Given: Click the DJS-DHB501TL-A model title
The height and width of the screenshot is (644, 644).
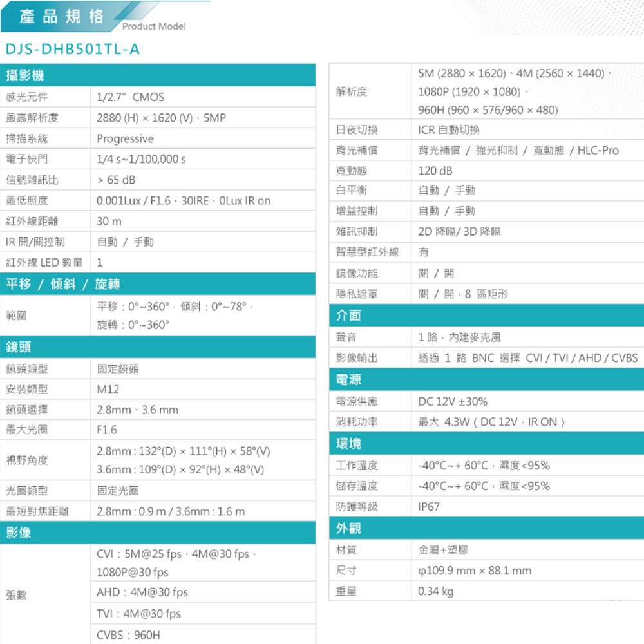Looking at the screenshot, I should (x=72, y=50).
